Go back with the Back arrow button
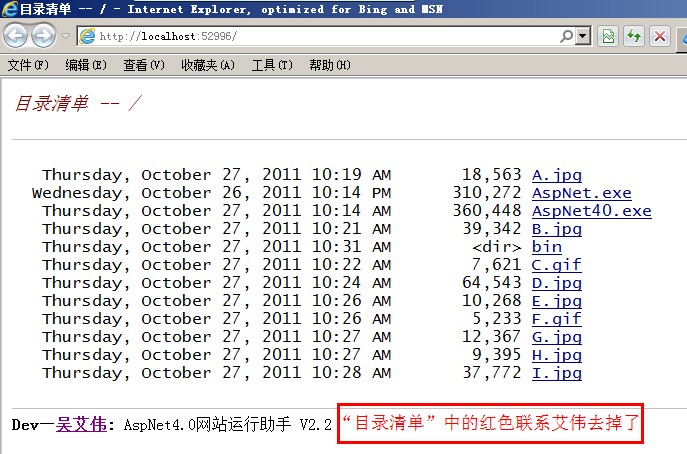 pyautogui.click(x=16, y=35)
